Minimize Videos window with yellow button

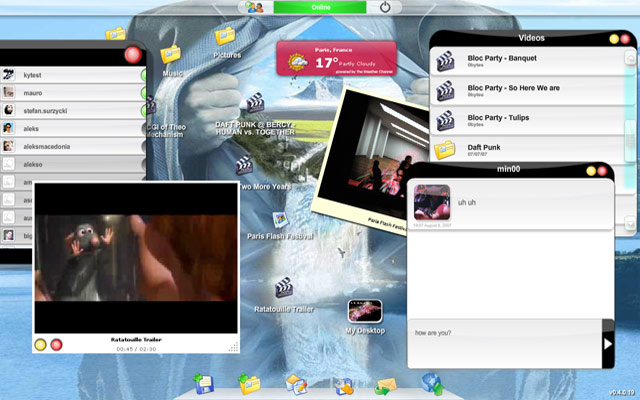click(x=614, y=39)
